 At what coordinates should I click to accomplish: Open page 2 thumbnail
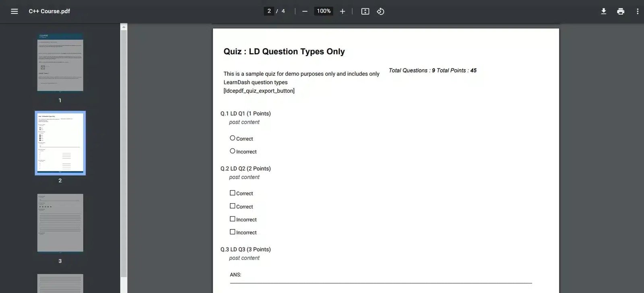tap(60, 143)
